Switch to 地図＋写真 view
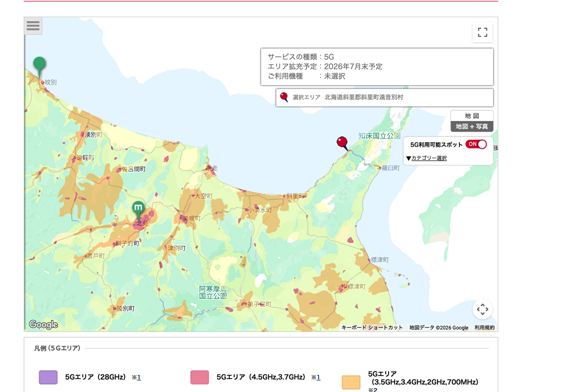Image resolution: width=571 pixels, height=392 pixels. pyautogui.click(x=472, y=127)
